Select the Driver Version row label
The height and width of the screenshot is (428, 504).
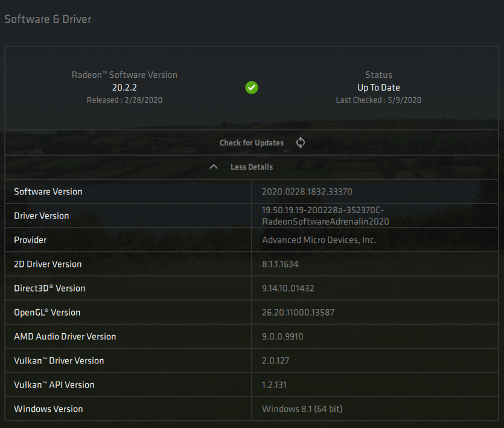pos(42,216)
